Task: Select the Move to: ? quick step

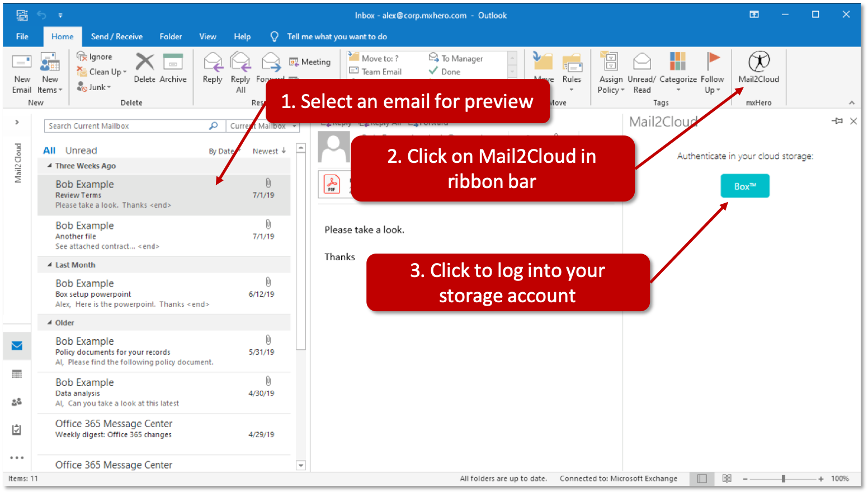Action: pyautogui.click(x=374, y=58)
